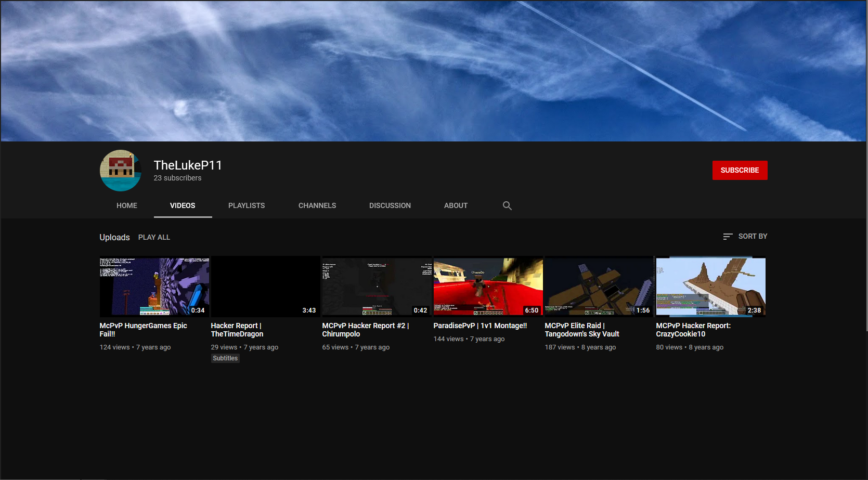Screen dimensions: 868x480
Task: Click the channel search magnifier icon
Action: click(x=507, y=205)
